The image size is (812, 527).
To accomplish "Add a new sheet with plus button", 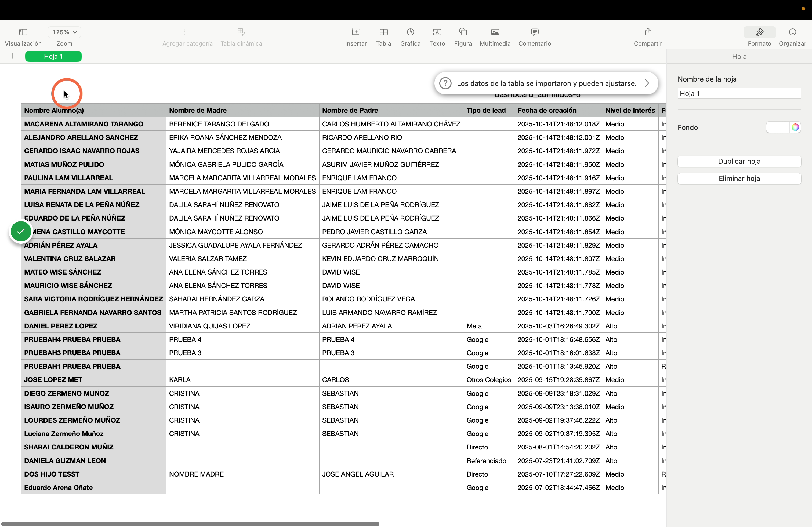I will point(13,56).
